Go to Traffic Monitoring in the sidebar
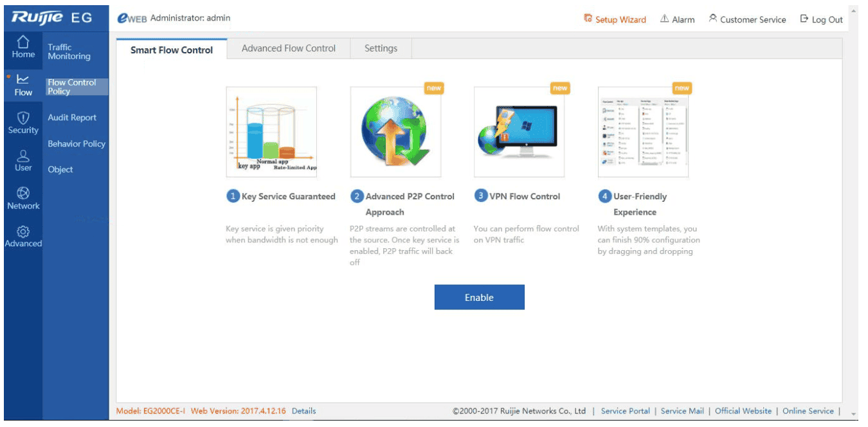868x427 pixels. tap(71, 51)
